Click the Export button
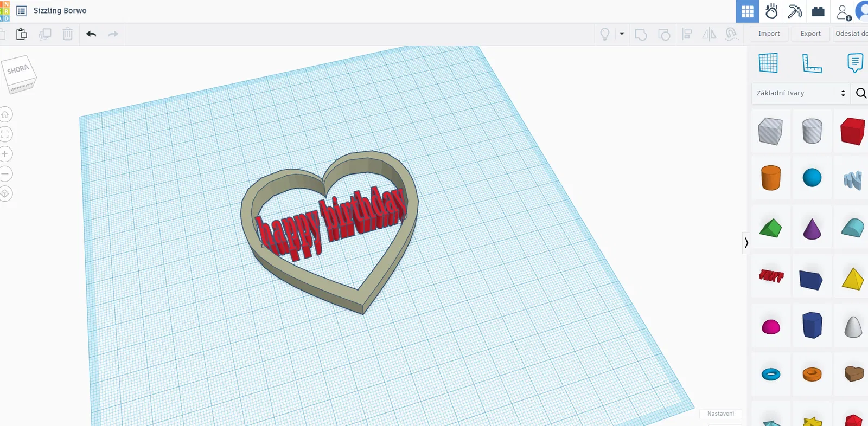Image resolution: width=868 pixels, height=426 pixels. (x=810, y=34)
